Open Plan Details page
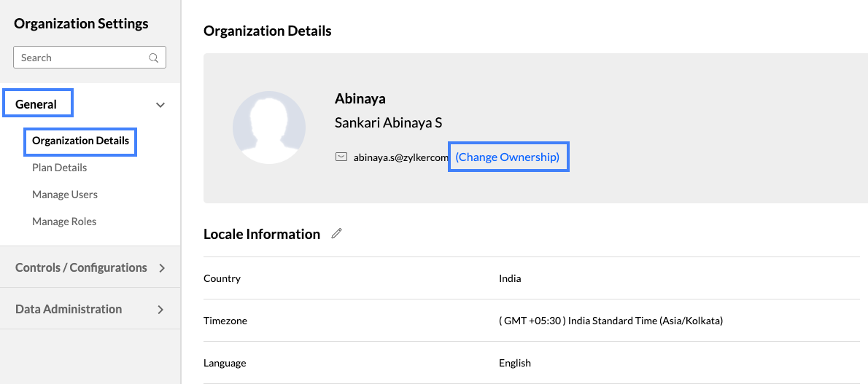 59,168
